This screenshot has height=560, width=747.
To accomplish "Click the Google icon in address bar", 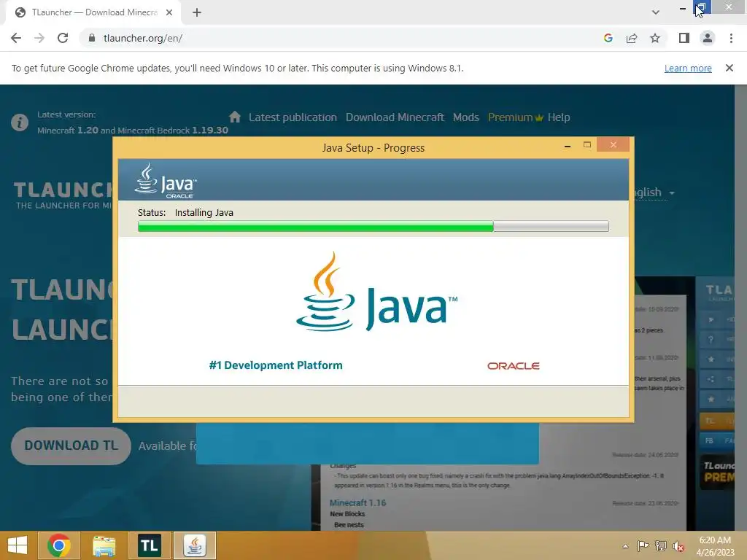I will (608, 38).
